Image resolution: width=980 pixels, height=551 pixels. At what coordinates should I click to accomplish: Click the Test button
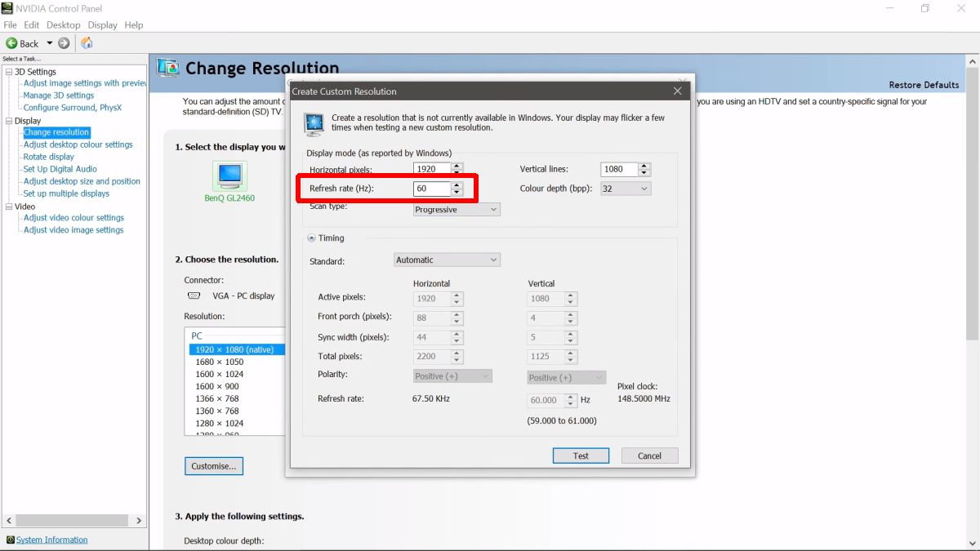(581, 455)
